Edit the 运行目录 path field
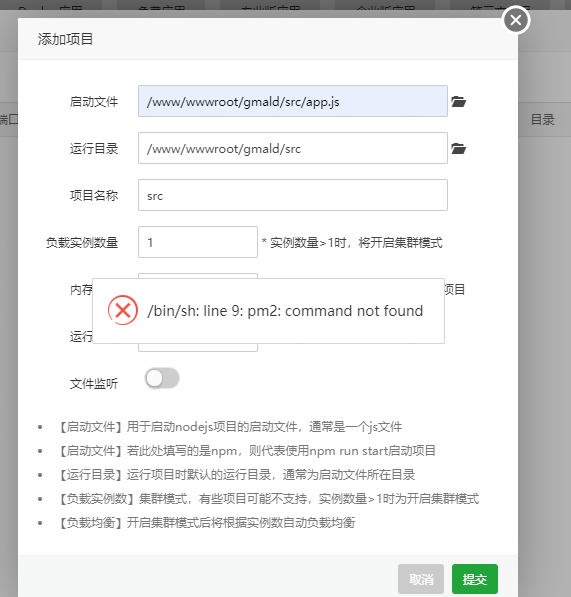Image resolution: width=571 pixels, height=597 pixels. 293,148
